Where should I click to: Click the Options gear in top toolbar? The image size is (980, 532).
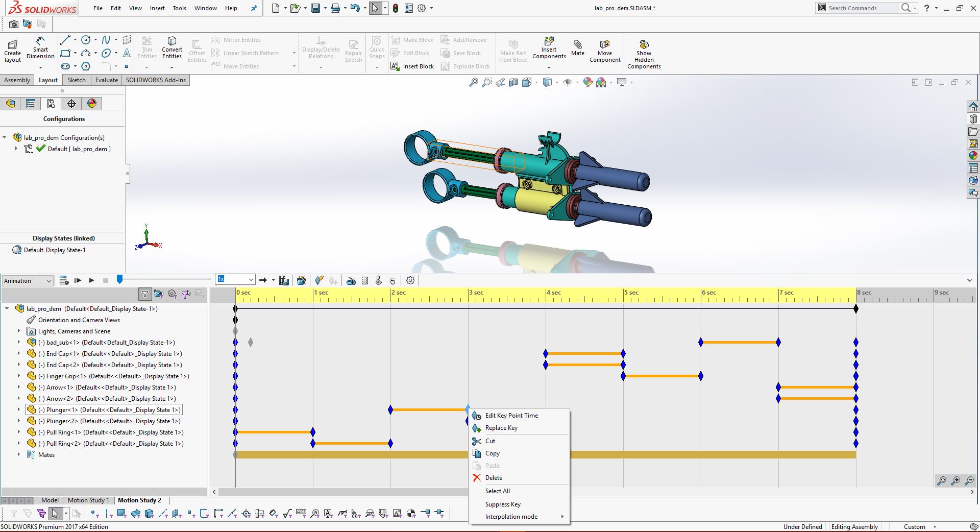[422, 8]
